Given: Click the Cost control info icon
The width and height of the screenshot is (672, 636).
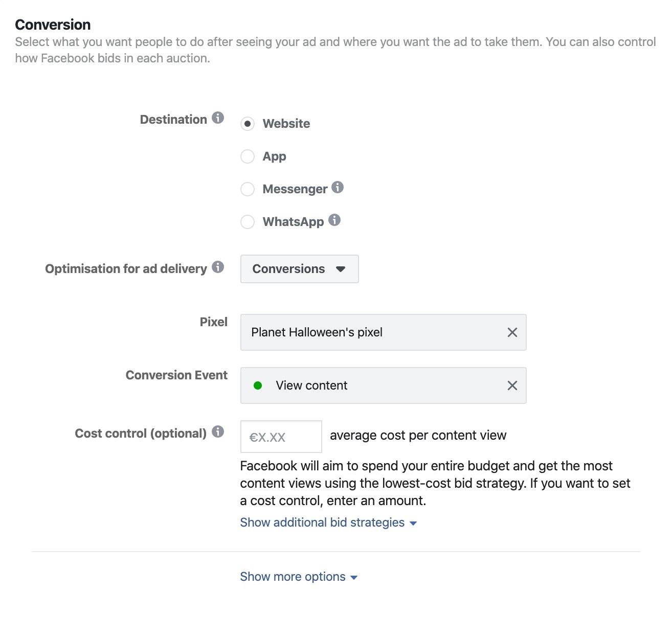Looking at the screenshot, I should [218, 432].
